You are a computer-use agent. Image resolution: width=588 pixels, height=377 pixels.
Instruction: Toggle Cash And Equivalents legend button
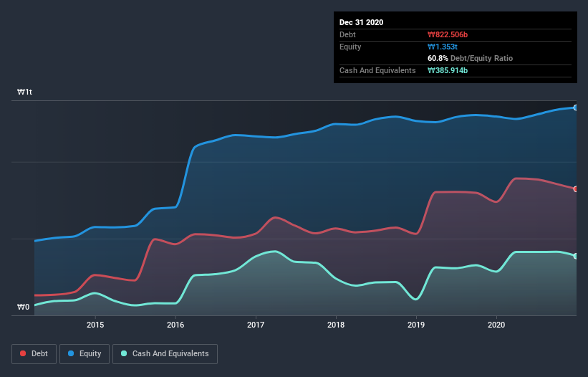pos(165,354)
